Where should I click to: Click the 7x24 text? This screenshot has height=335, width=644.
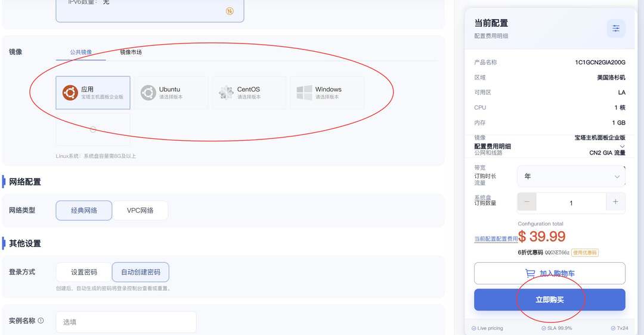(x=622, y=328)
